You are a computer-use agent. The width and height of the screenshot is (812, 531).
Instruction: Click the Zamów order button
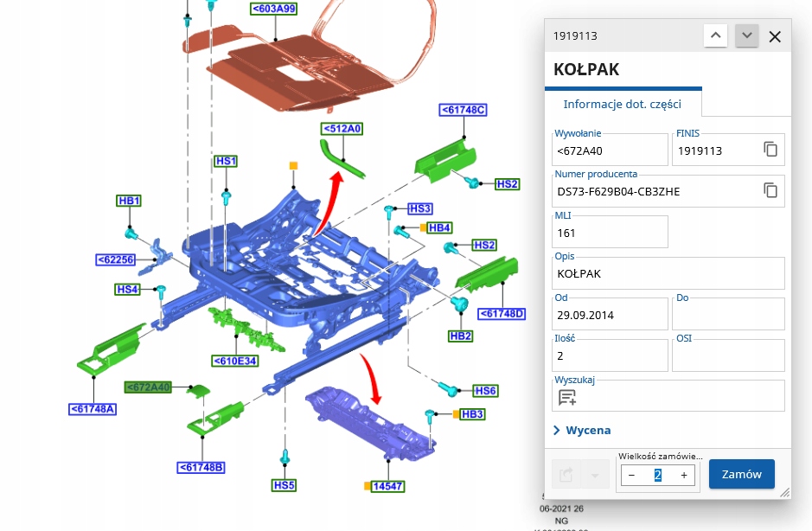click(x=742, y=474)
